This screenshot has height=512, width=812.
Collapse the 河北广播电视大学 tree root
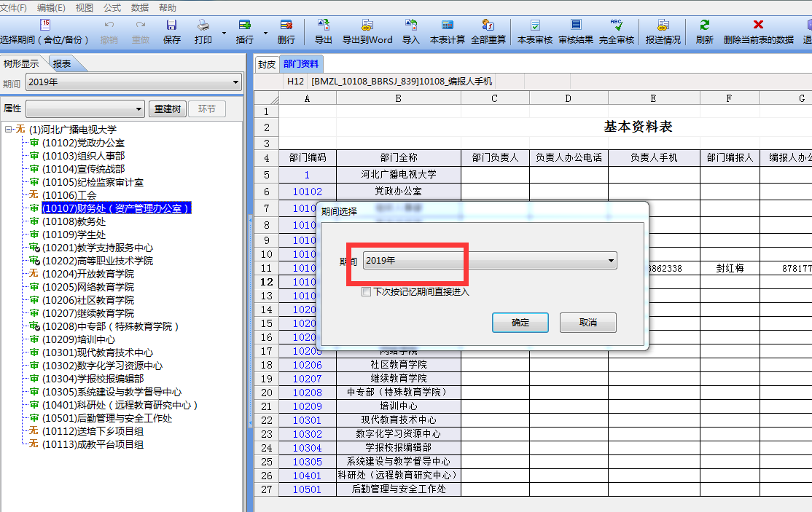[8, 130]
